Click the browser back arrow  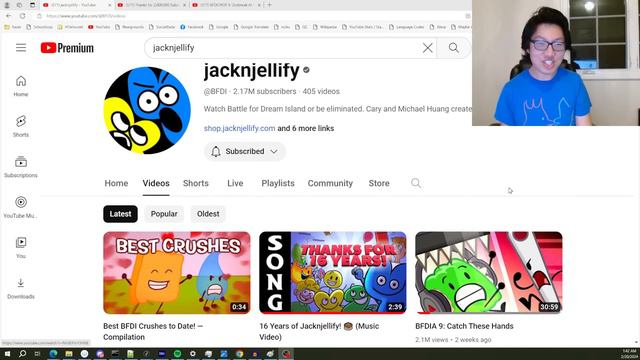(9, 16)
